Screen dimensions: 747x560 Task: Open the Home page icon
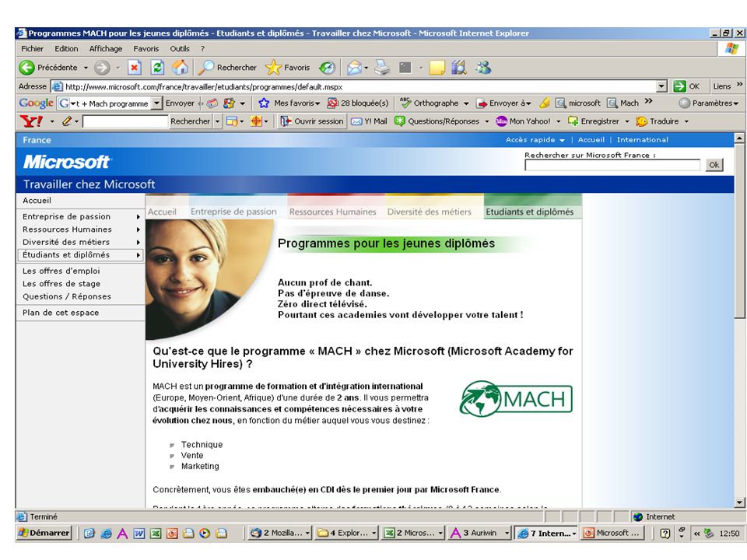180,68
